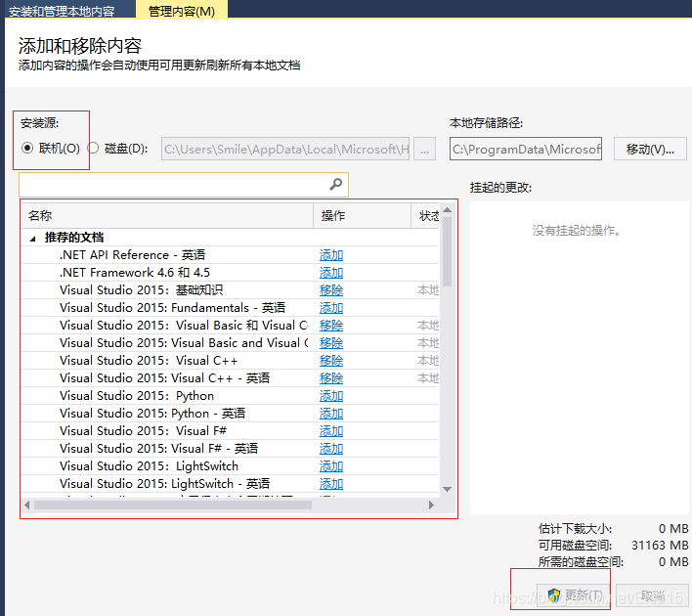Click the browse ... button for disk path
Screen dimensions: 692x616
(x=424, y=150)
